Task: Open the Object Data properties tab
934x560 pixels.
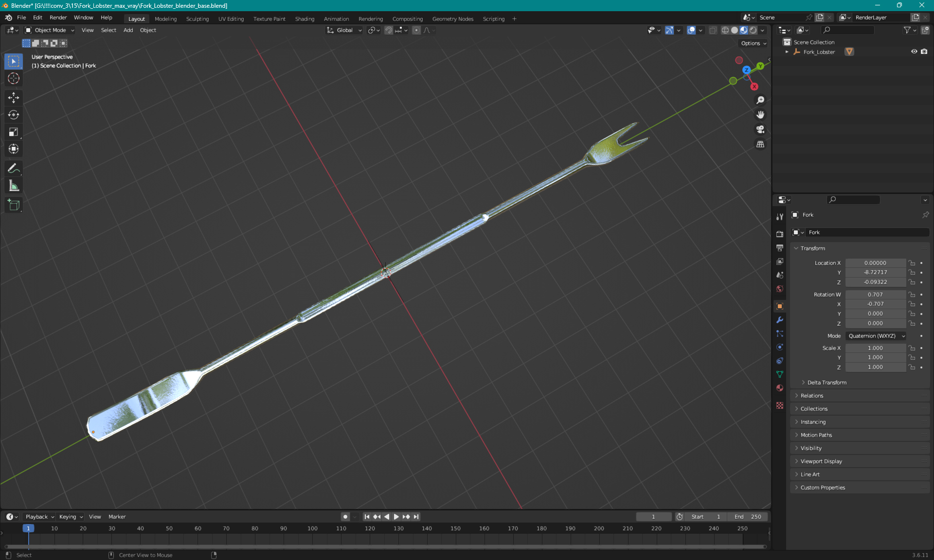Action: click(780, 374)
